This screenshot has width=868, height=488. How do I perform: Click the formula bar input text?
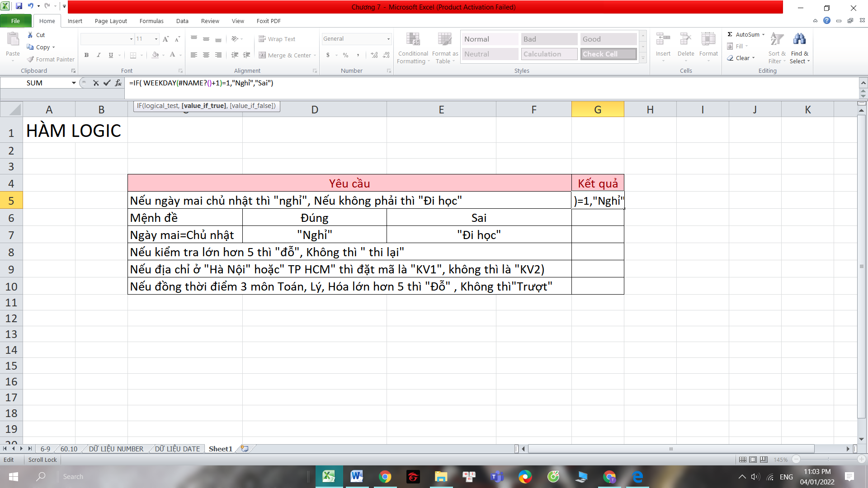click(x=201, y=83)
